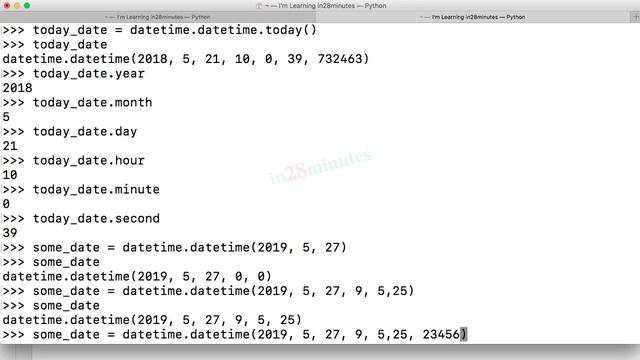This screenshot has width=640, height=360.
Task: Click the 'today_date.year' command line
Action: click(x=73, y=73)
